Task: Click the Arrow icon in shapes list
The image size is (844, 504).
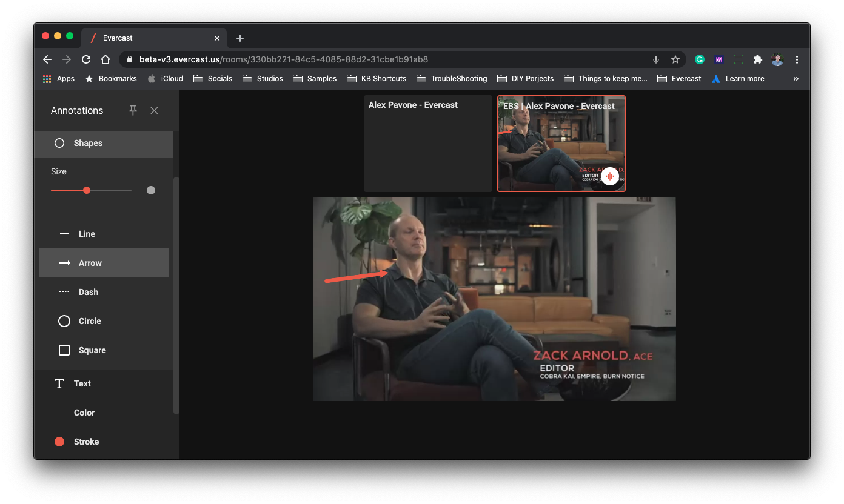Action: click(x=64, y=263)
